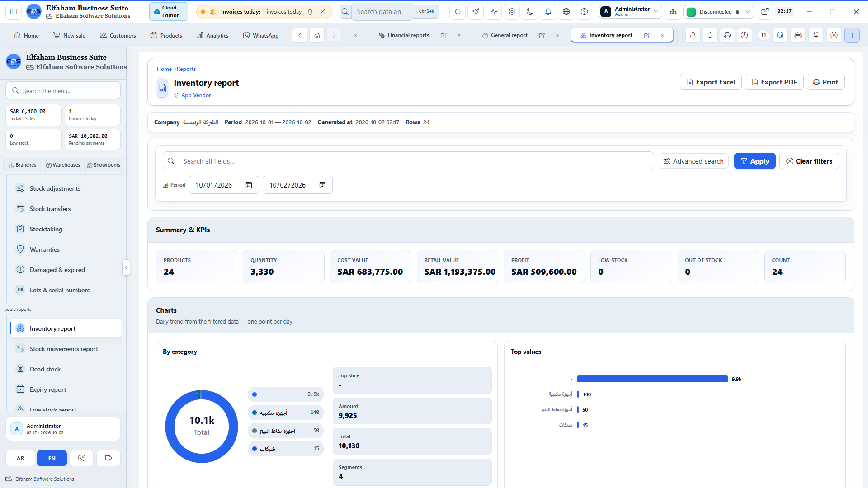Open the activity pulse icon
The image size is (868, 488).
click(494, 12)
